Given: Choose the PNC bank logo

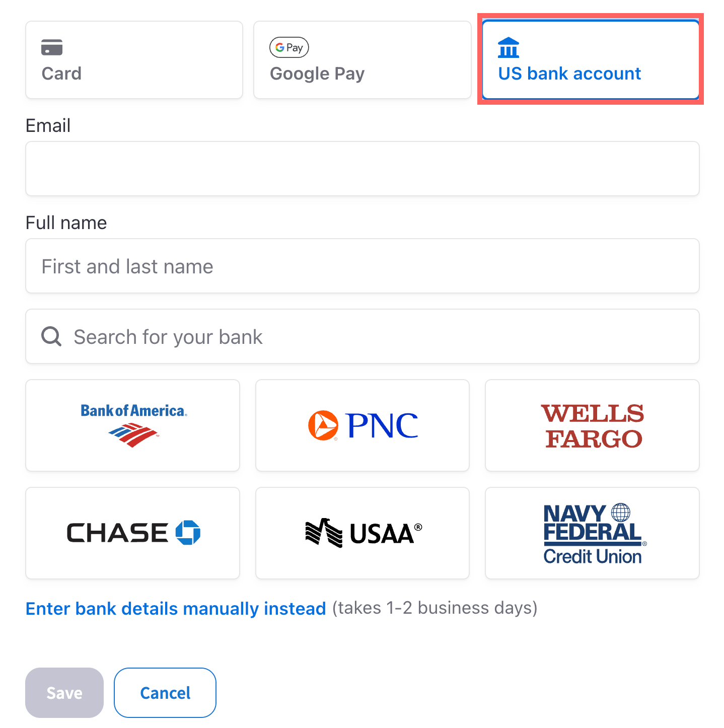Looking at the screenshot, I should [x=363, y=425].
